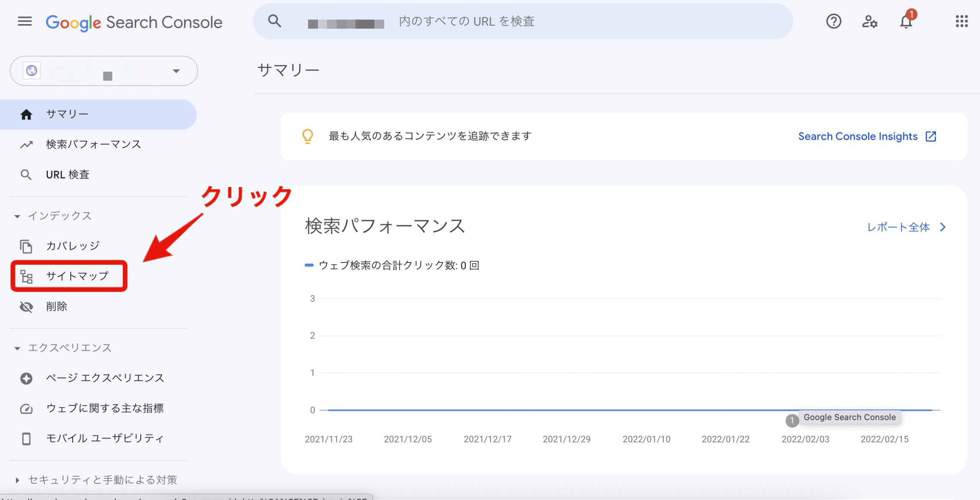
Task: Click the sitemap tree icon
Action: click(x=26, y=276)
